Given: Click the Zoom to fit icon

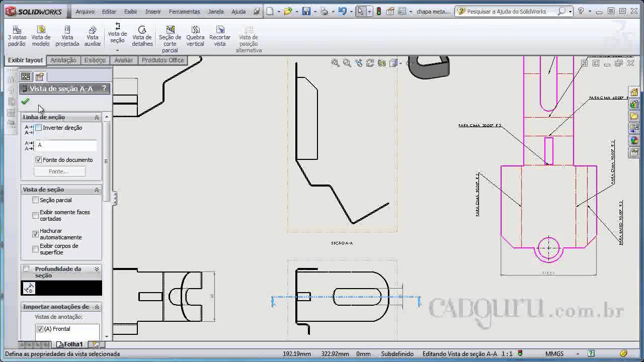Looking at the screenshot, I should click(x=335, y=63).
